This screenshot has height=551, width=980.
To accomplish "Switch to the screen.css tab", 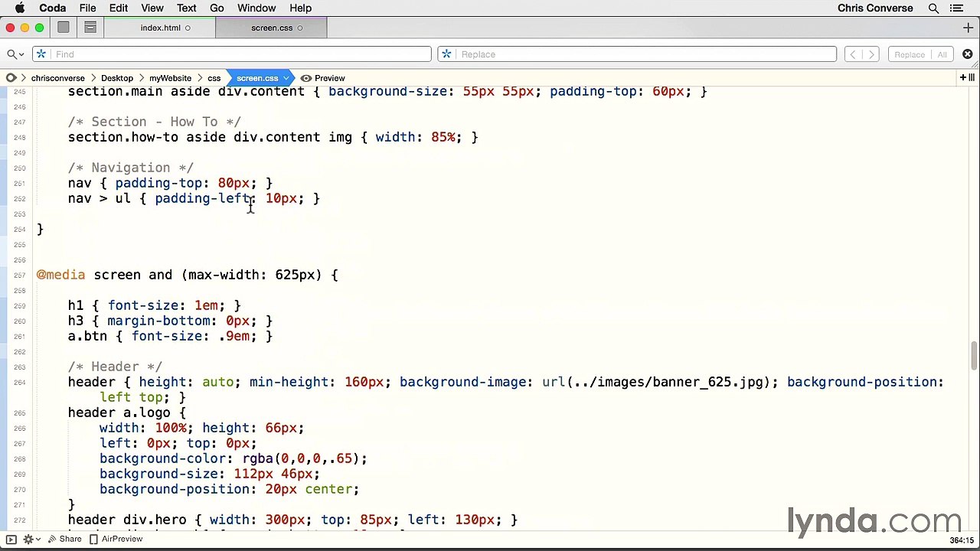I will [x=272, y=28].
